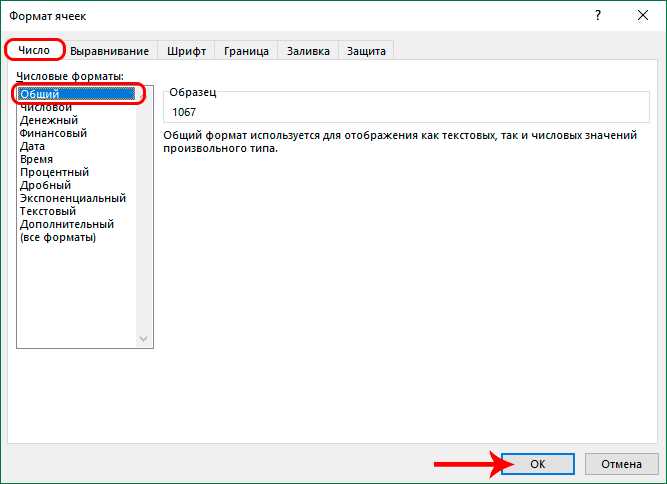Open the Выравнивание tab

(109, 51)
